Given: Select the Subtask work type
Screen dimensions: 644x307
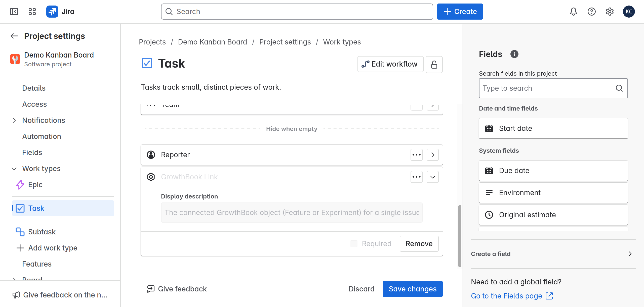Looking at the screenshot, I should (x=63, y=232).
